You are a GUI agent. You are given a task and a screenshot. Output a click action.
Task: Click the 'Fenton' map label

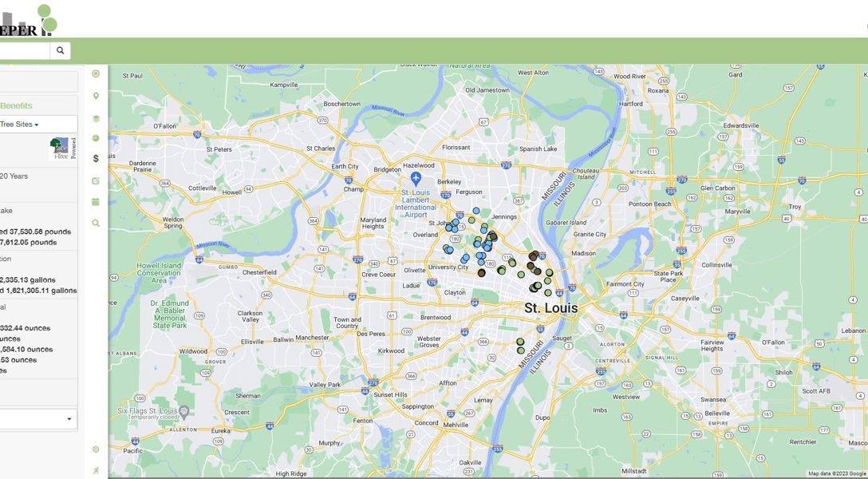tap(362, 421)
